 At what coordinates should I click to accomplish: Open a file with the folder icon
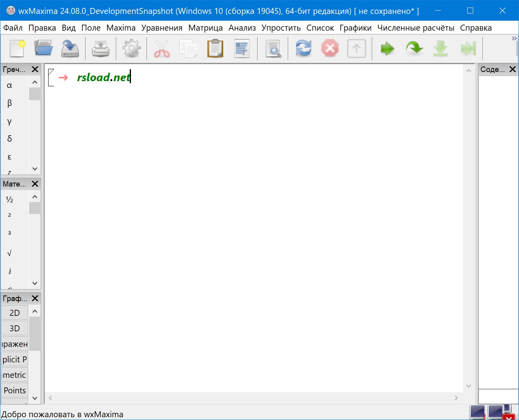[43, 49]
